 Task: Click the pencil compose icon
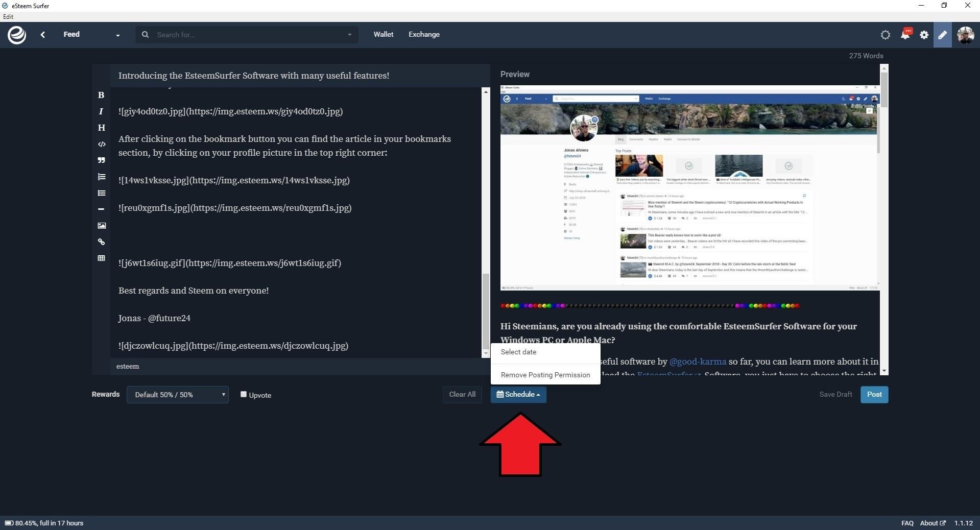[943, 35]
